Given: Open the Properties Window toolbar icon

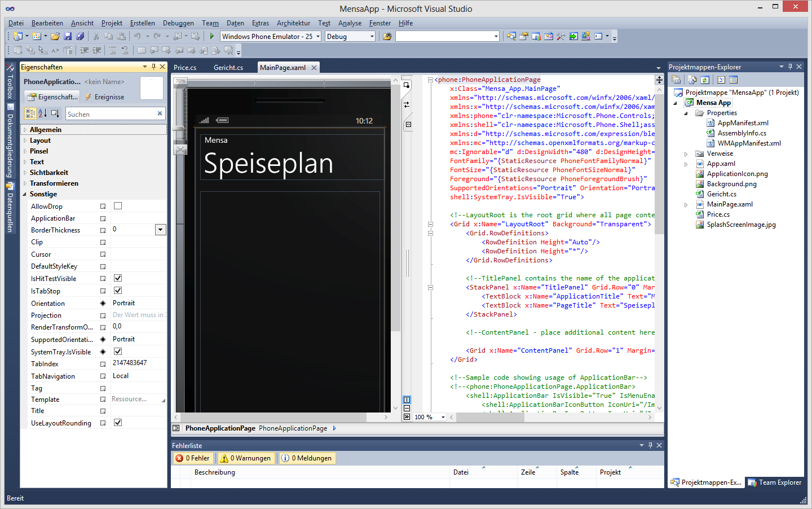Looking at the screenshot, I should (x=524, y=36).
